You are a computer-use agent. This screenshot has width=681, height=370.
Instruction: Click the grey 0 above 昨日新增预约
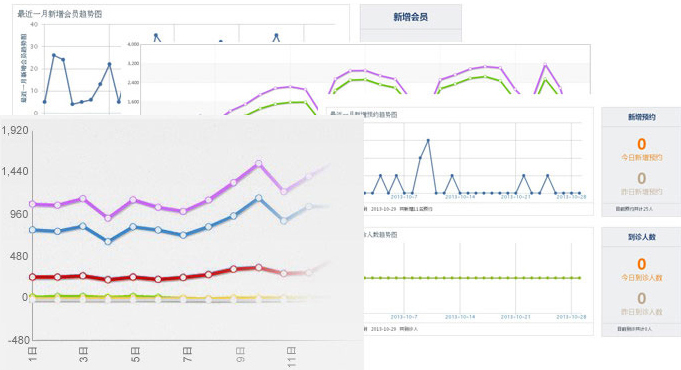[x=641, y=178]
